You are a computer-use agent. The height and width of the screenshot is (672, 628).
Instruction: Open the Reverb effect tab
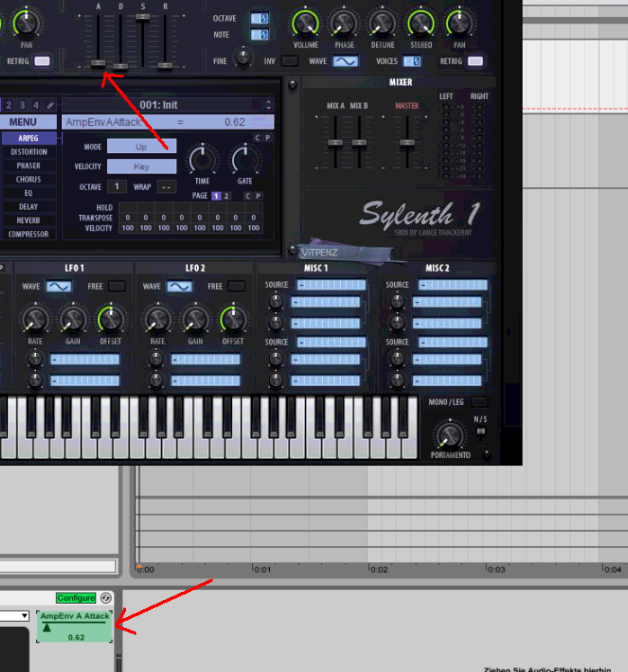(x=28, y=220)
